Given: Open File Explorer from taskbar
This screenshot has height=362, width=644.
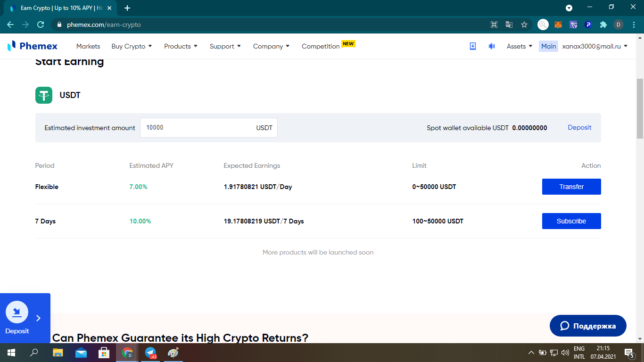Looking at the screenshot, I should pyautogui.click(x=58, y=353).
